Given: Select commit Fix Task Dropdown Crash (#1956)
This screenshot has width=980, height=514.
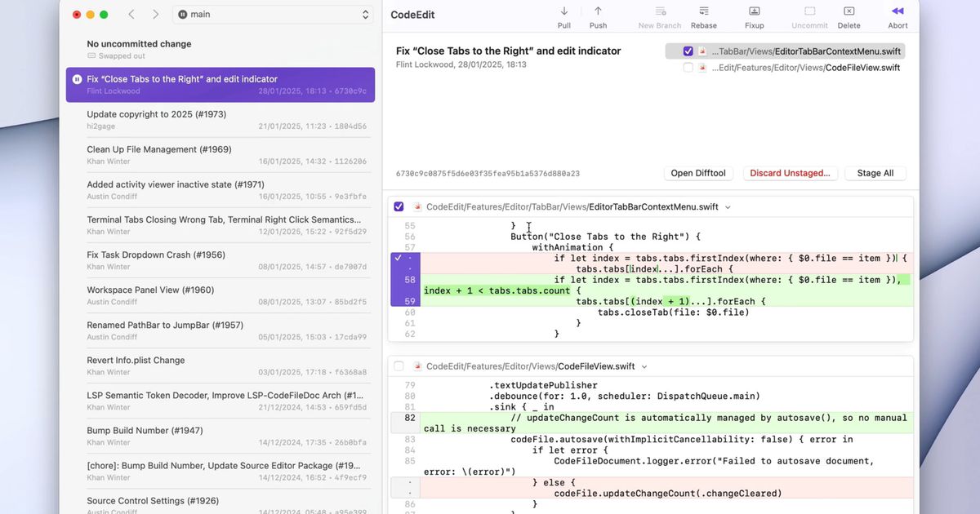Looking at the screenshot, I should 220,260.
